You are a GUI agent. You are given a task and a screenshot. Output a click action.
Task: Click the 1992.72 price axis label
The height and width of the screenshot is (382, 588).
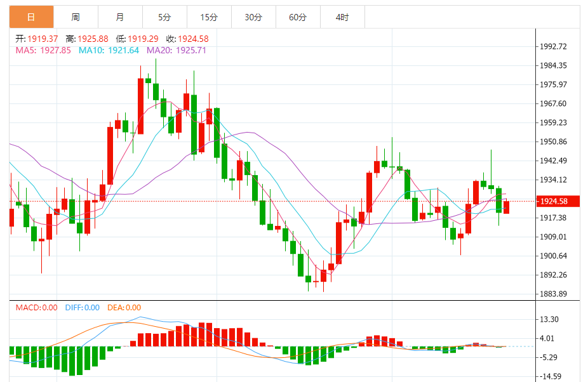(x=553, y=46)
